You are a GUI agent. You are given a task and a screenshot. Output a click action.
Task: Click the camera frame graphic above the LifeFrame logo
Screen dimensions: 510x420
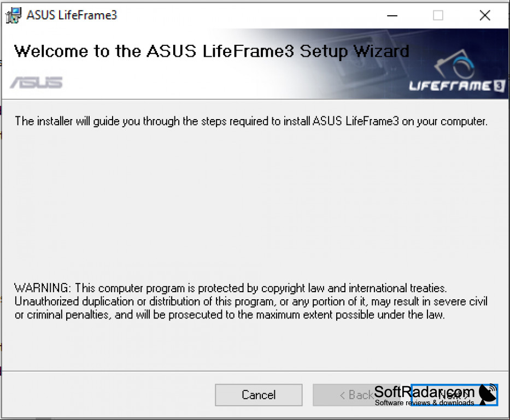(x=454, y=64)
